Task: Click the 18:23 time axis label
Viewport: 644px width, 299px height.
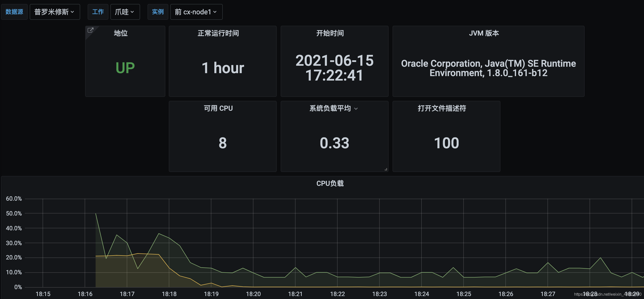Action: 379,294
